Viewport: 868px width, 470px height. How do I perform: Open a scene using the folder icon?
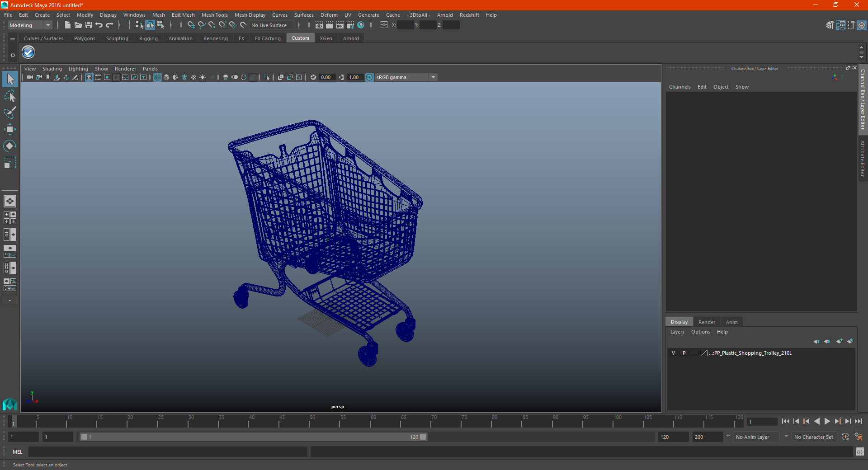click(78, 25)
